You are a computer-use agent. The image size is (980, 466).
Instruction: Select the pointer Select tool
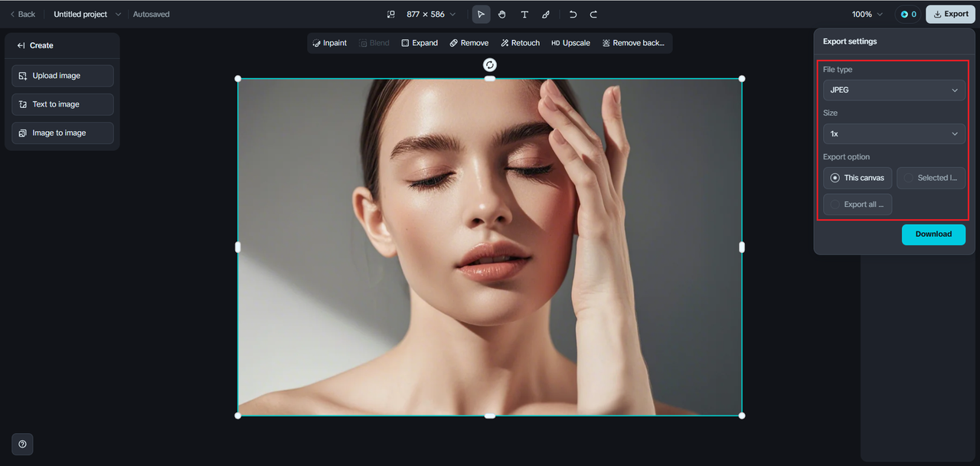click(481, 14)
